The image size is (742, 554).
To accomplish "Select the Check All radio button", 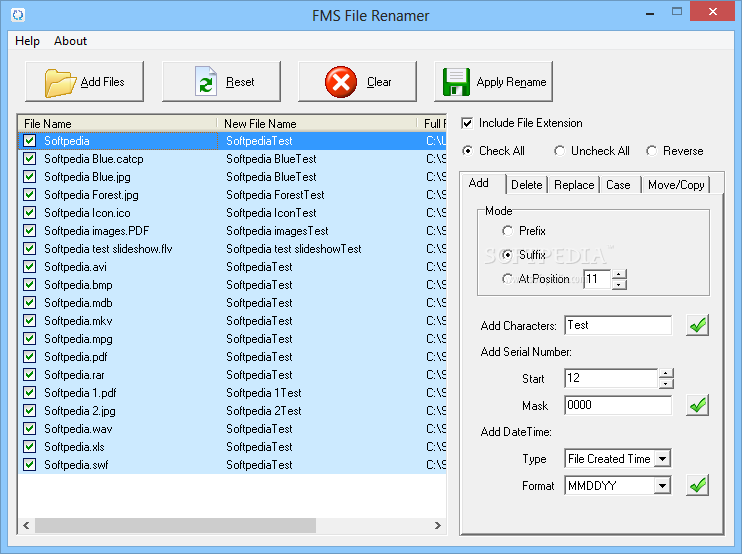I will click(x=468, y=151).
